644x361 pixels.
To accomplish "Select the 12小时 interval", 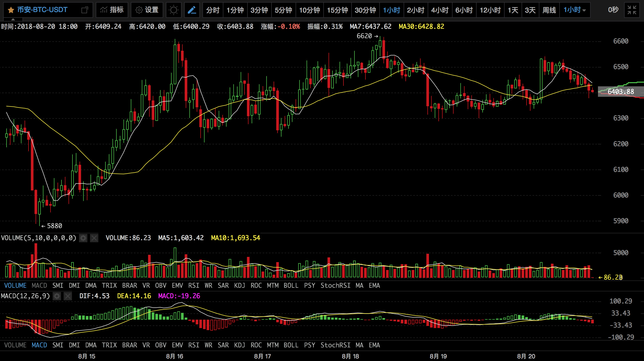I will (x=490, y=10).
